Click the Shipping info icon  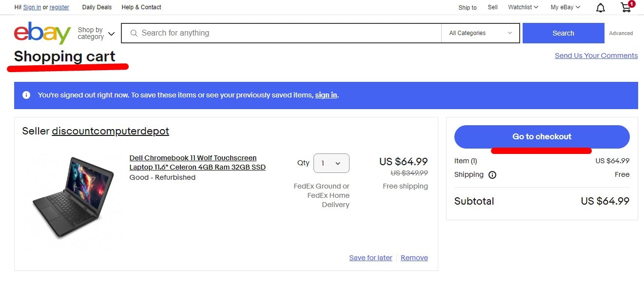tap(492, 175)
